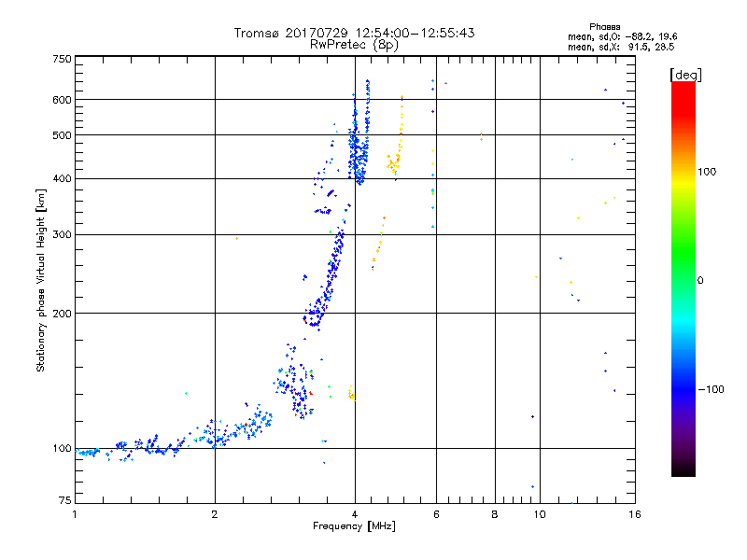
Task: Click the 'Frequency [MHz]' x-axis label
Action: pos(354,526)
